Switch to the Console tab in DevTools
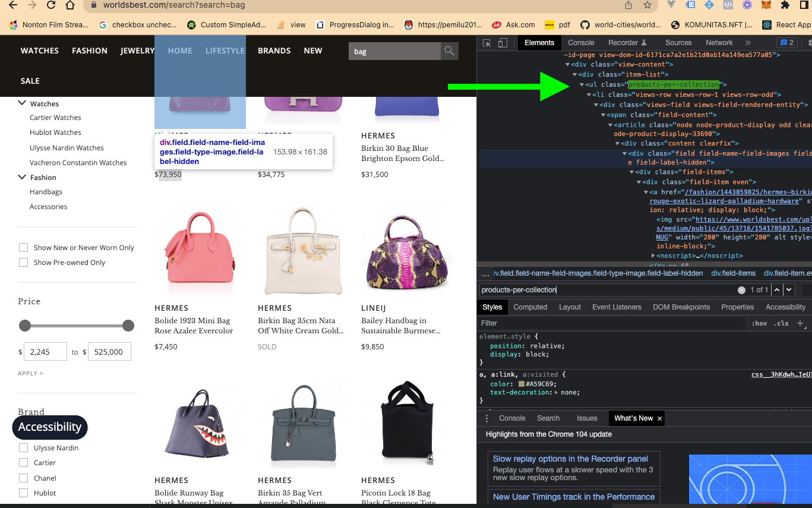Viewport: 812px width, 508px height. click(x=581, y=43)
